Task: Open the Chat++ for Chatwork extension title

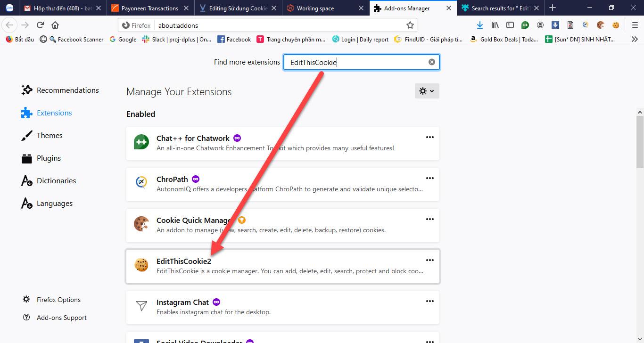Action: pos(193,138)
